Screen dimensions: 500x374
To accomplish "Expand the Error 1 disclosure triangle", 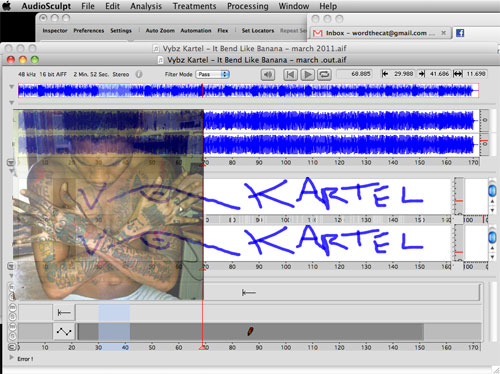I will coord(12,358).
